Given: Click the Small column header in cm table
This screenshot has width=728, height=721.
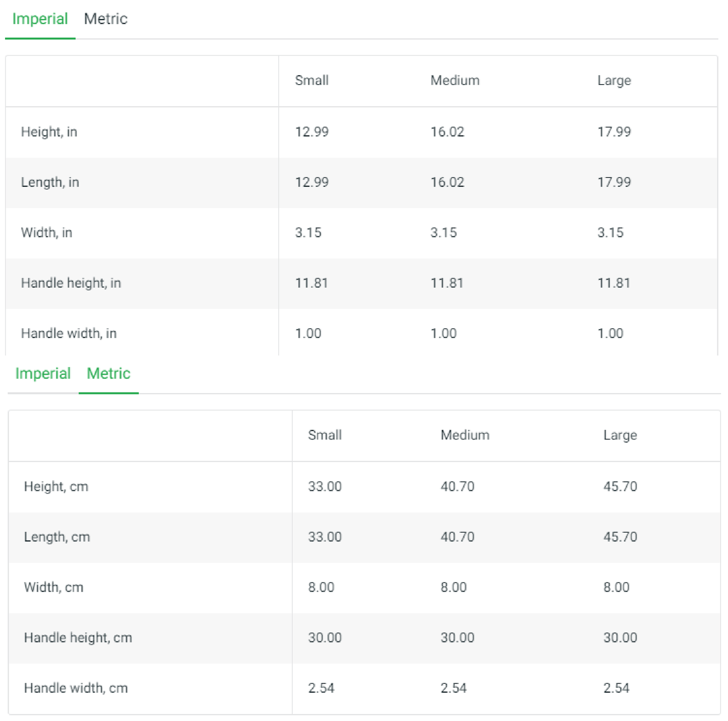Looking at the screenshot, I should (x=325, y=435).
